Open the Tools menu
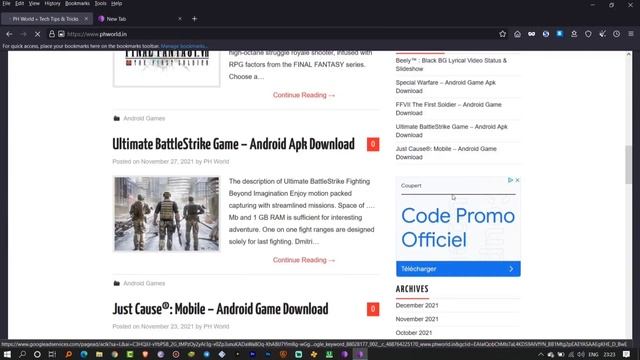640x360 pixels. [x=100, y=3]
